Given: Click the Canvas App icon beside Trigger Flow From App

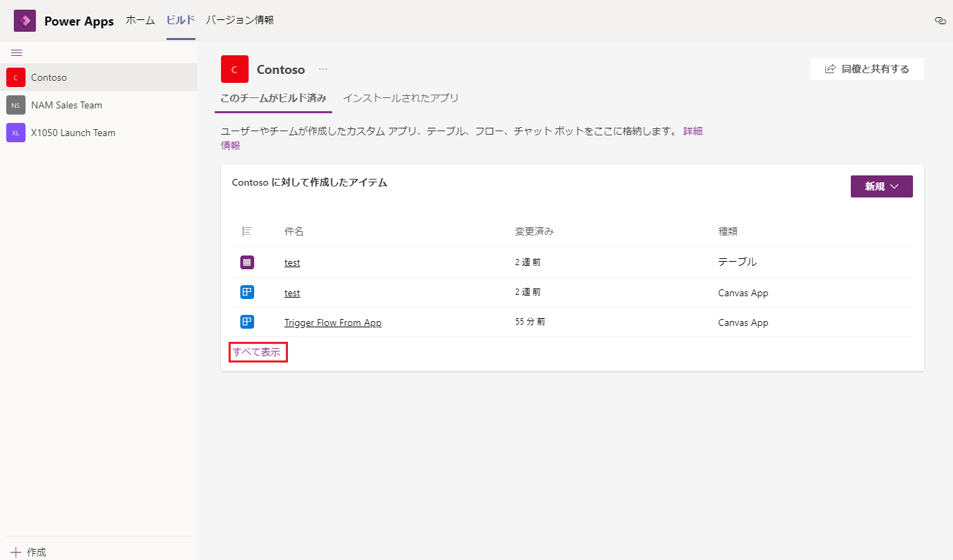Looking at the screenshot, I should (247, 321).
